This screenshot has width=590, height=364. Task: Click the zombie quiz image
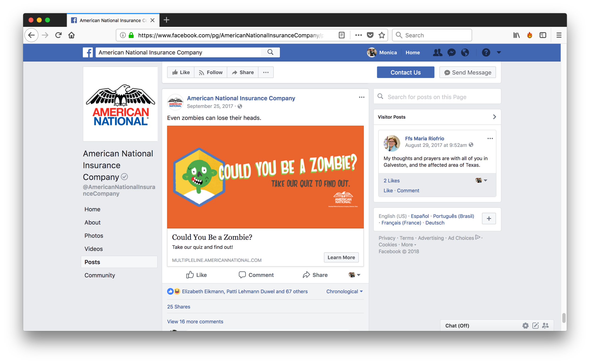pos(265,177)
